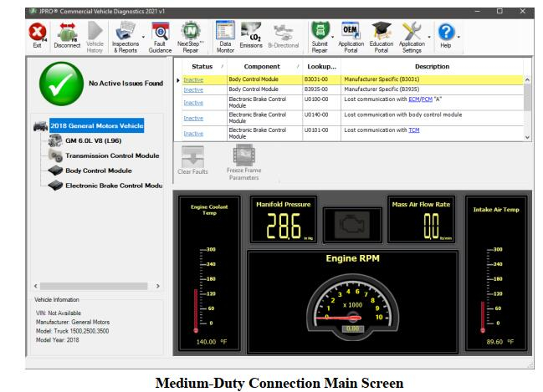Image resolution: width=543 pixels, height=392 pixels.
Task: Open the Data Monitor
Action: (x=225, y=37)
